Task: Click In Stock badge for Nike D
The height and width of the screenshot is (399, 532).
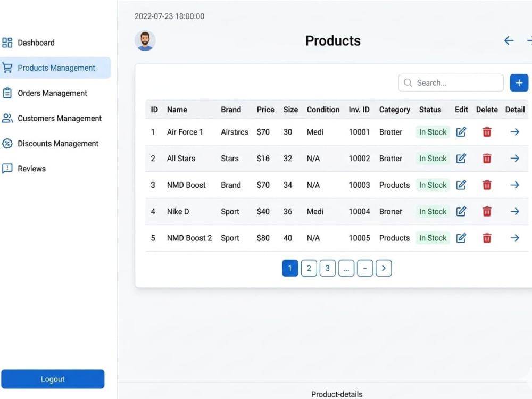Action: 433,211
